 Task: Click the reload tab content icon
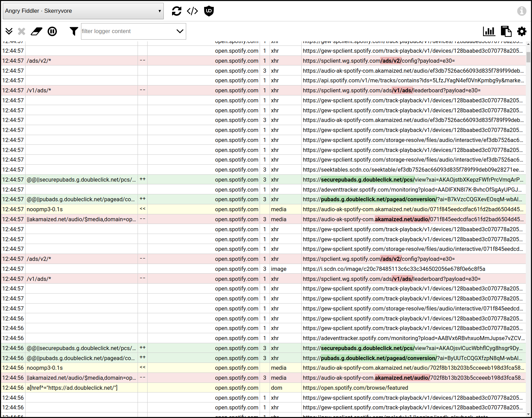pos(177,11)
